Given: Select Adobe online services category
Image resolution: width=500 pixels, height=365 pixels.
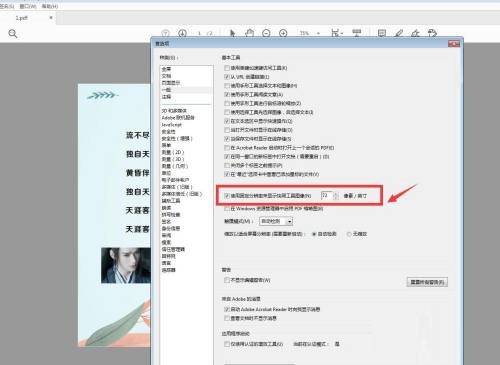Looking at the screenshot, I should [x=178, y=118].
